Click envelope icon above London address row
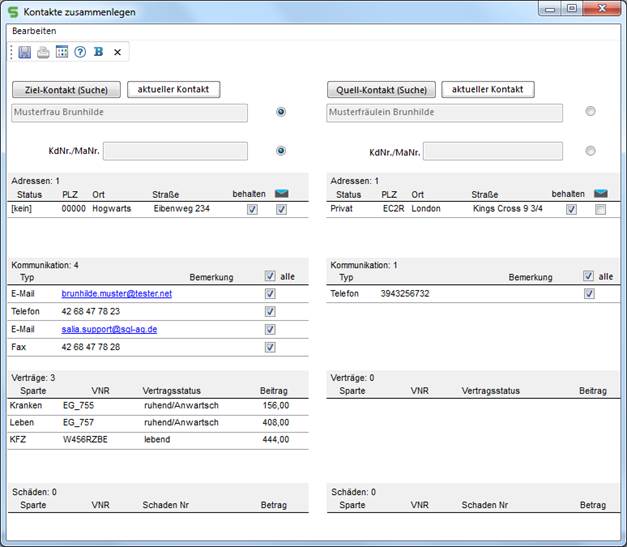The image size is (627, 547). point(600,194)
